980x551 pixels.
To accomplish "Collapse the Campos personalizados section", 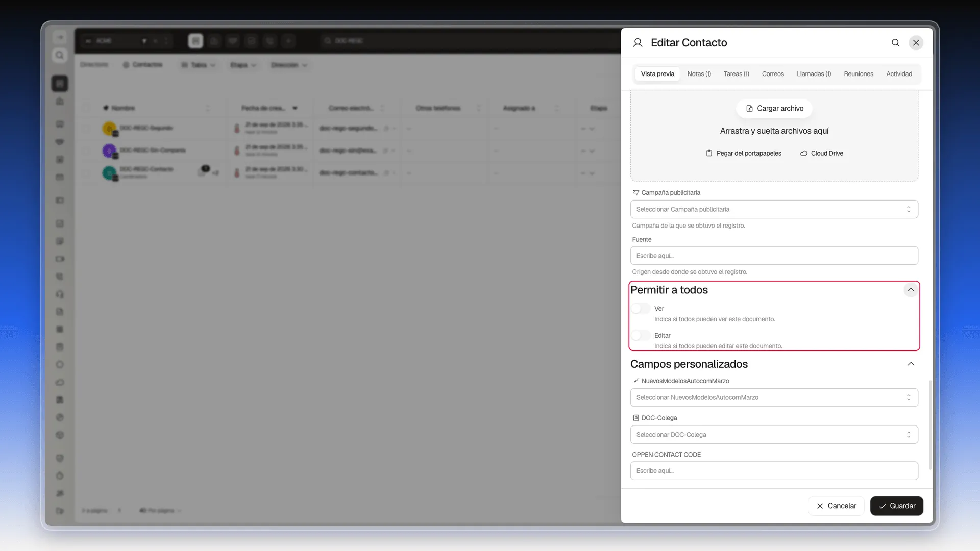I will (x=911, y=364).
